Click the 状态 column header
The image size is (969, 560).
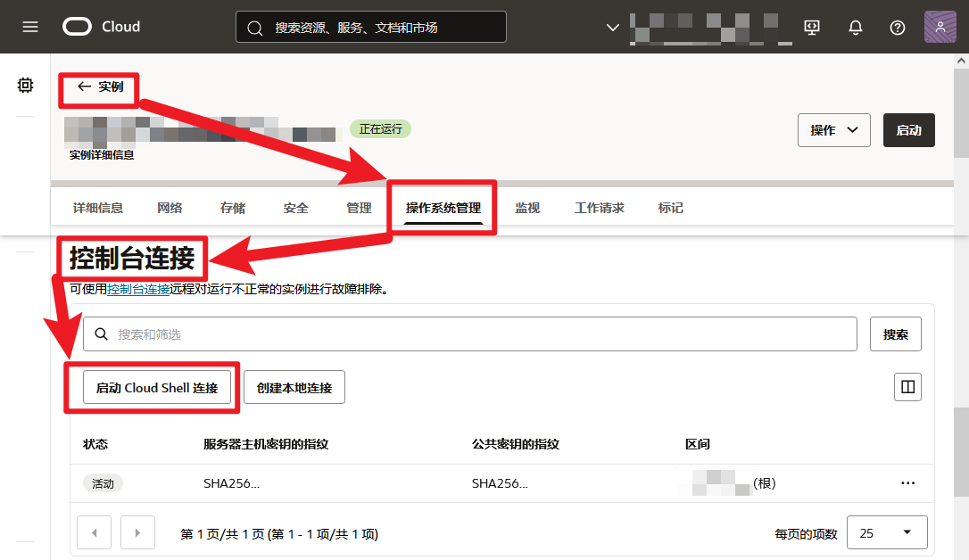[x=95, y=444]
